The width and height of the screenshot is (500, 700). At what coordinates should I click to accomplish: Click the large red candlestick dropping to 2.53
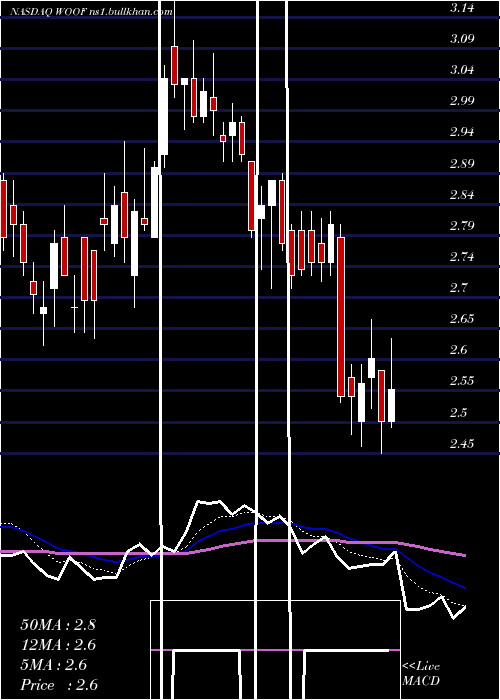point(341,317)
